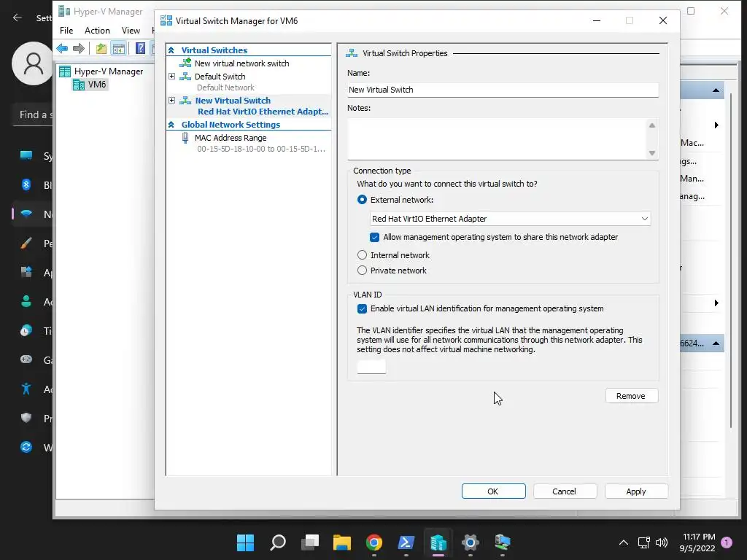Open the external network adapter dropdown

pos(510,219)
